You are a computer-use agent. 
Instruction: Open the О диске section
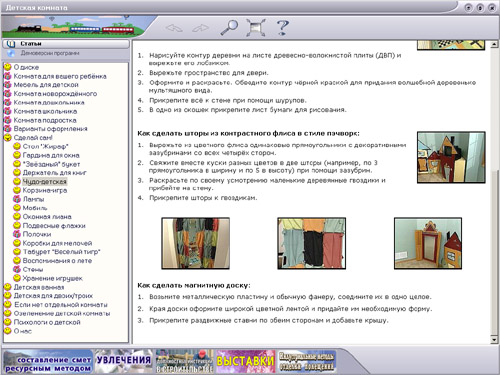26,67
